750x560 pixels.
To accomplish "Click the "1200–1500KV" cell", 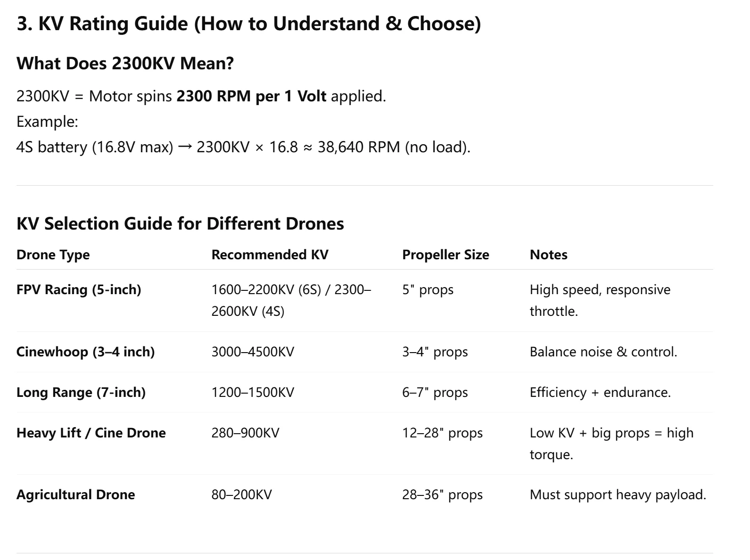I will [253, 392].
